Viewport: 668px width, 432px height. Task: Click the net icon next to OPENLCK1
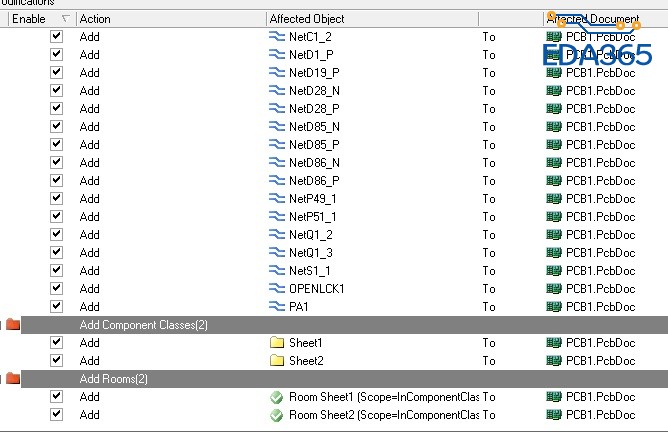point(278,288)
